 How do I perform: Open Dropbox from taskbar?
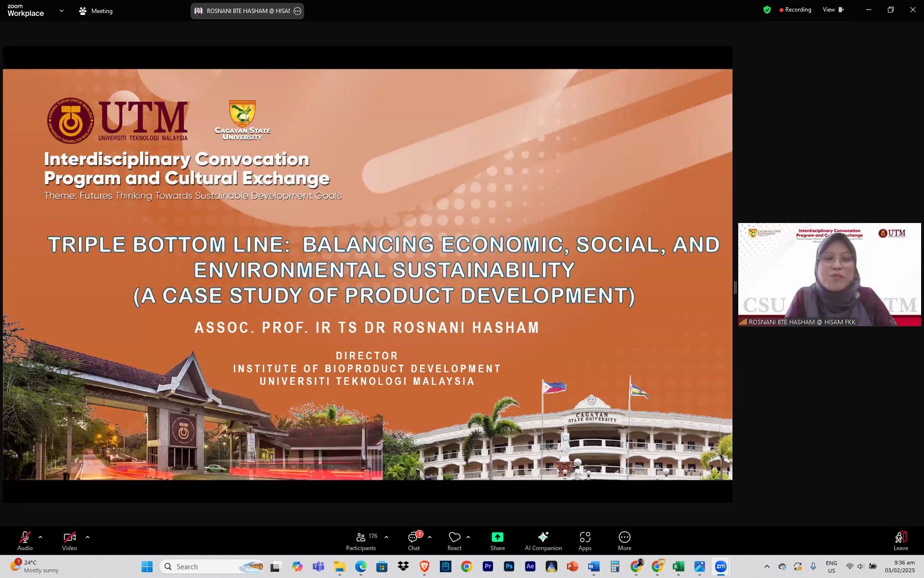(403, 566)
